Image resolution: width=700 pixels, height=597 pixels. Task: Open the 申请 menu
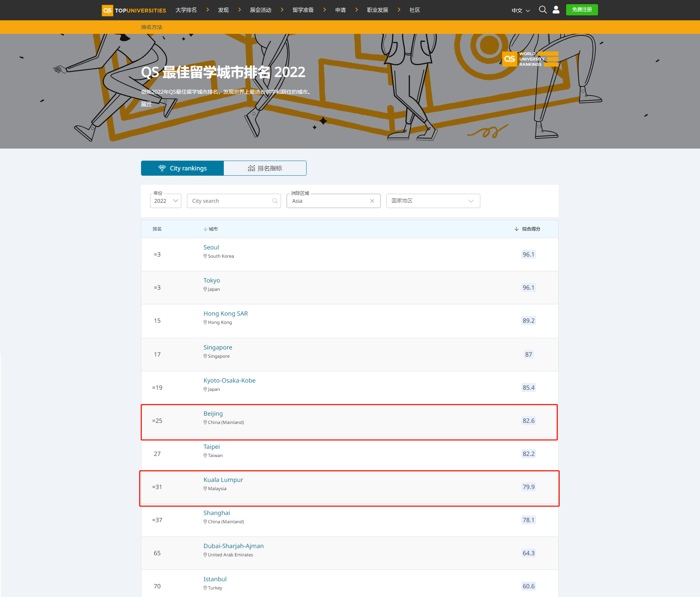point(340,10)
